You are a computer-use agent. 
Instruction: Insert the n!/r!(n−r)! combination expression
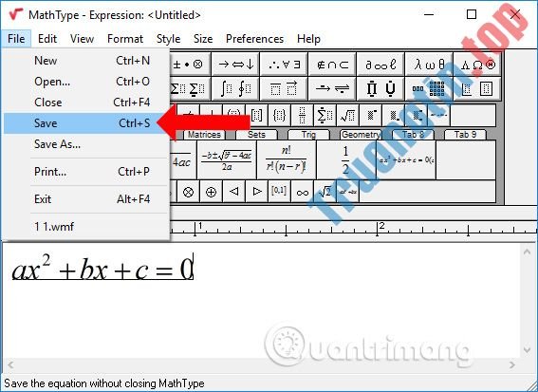[x=287, y=160]
